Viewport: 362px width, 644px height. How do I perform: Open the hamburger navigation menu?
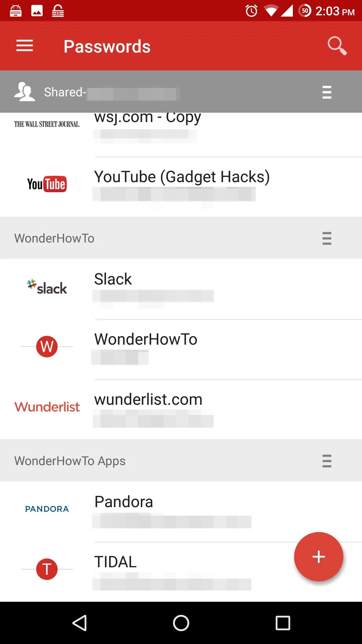[x=25, y=46]
